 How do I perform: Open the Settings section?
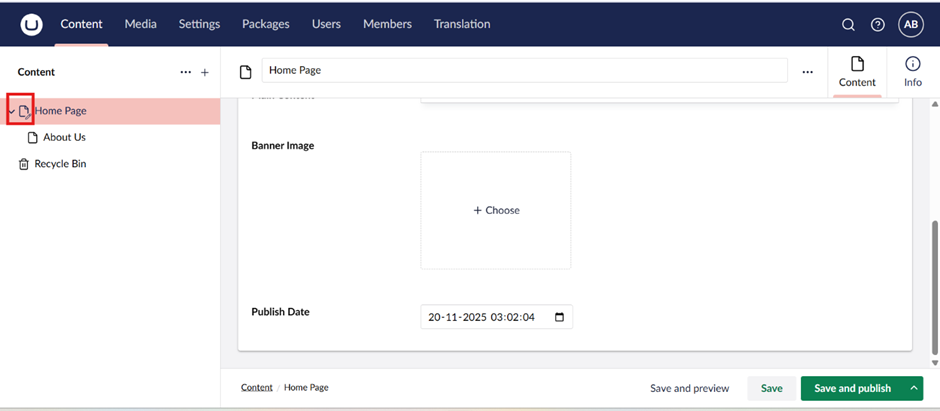(199, 24)
